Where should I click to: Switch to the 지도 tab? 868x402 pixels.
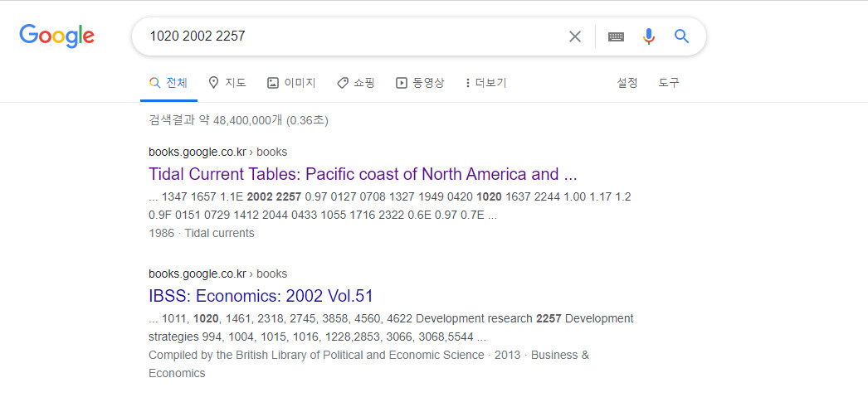227,83
